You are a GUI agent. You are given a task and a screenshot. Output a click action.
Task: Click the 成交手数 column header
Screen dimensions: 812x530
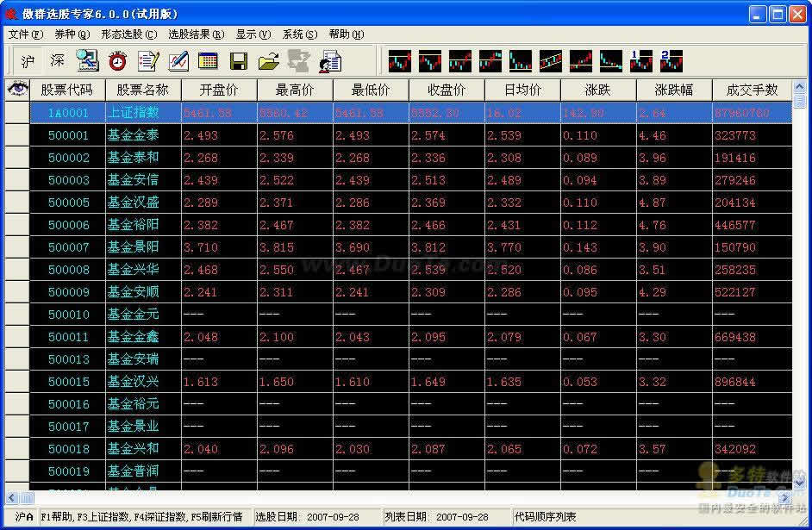pos(753,90)
